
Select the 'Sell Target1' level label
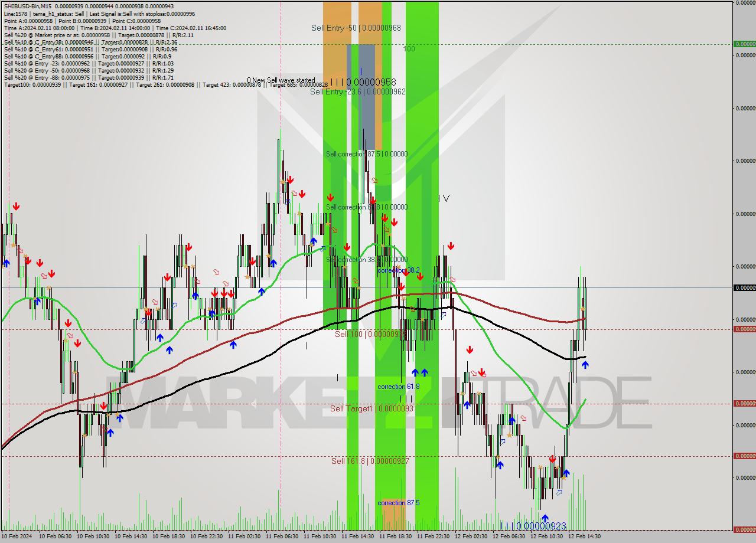(x=372, y=408)
